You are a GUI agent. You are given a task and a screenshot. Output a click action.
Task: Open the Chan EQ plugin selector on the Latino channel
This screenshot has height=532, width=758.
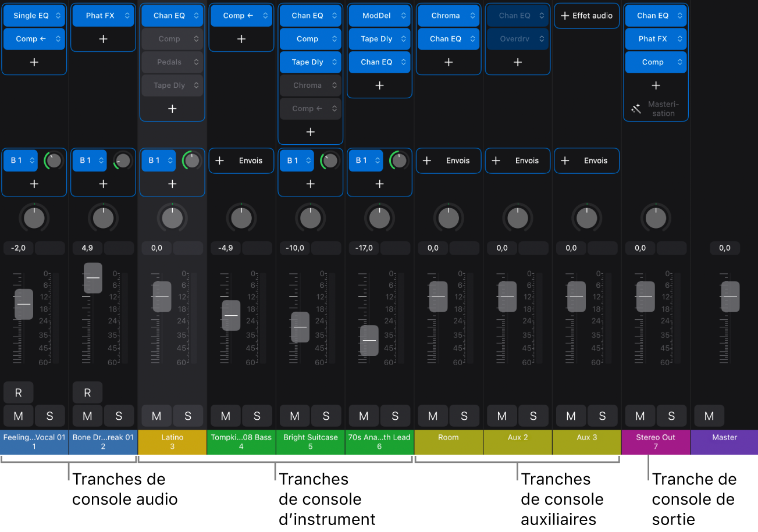(x=172, y=16)
